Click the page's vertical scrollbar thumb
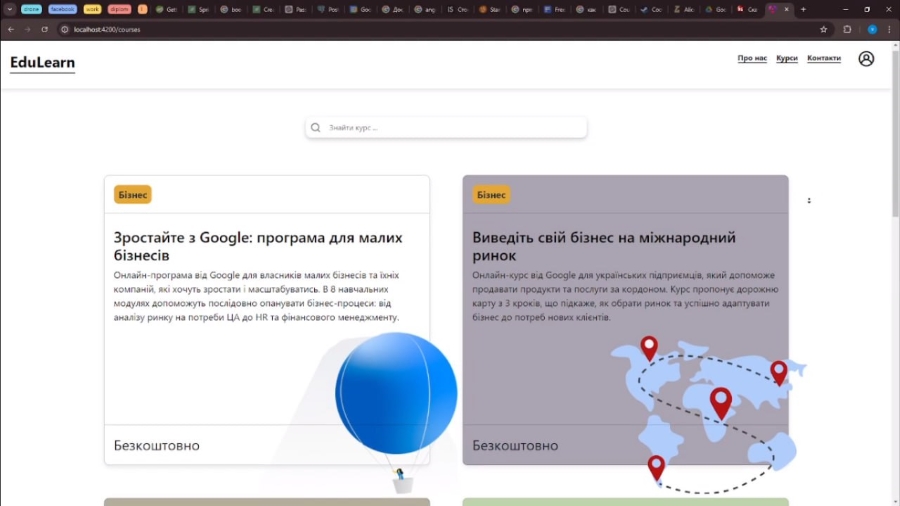 [x=895, y=133]
